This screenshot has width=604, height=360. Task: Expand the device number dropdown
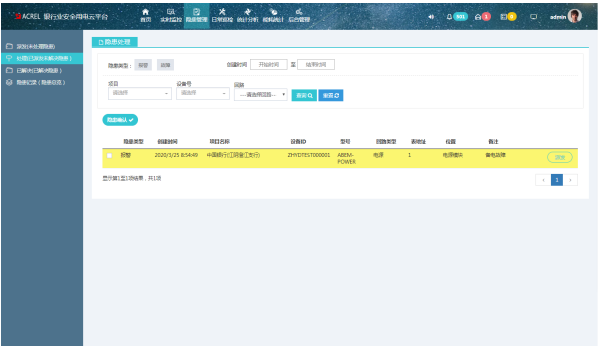pos(203,93)
